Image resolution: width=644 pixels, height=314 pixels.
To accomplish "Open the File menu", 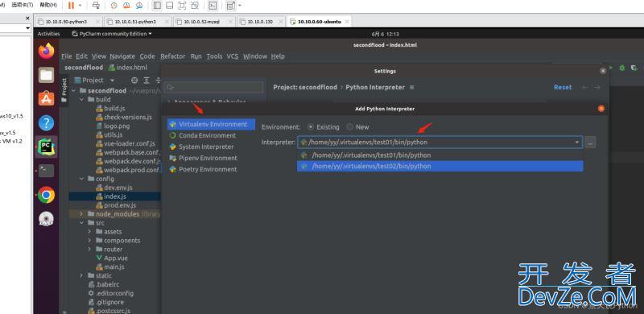I will 67,56.
